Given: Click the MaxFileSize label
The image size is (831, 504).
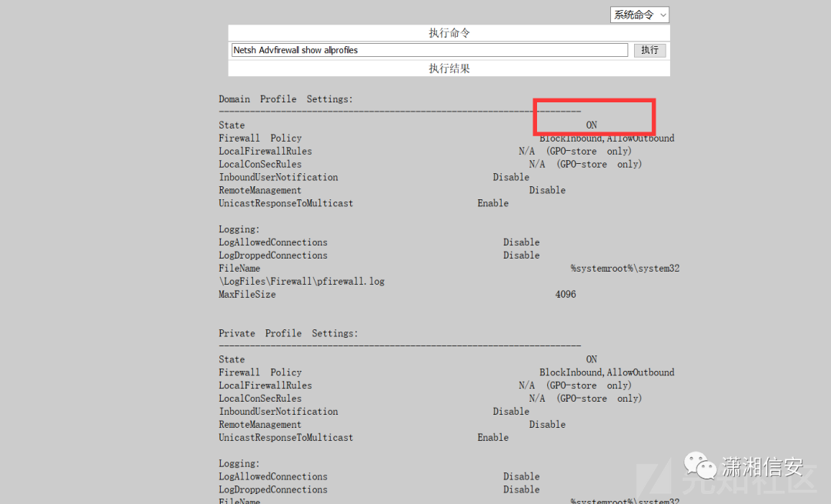Looking at the screenshot, I should coord(247,294).
